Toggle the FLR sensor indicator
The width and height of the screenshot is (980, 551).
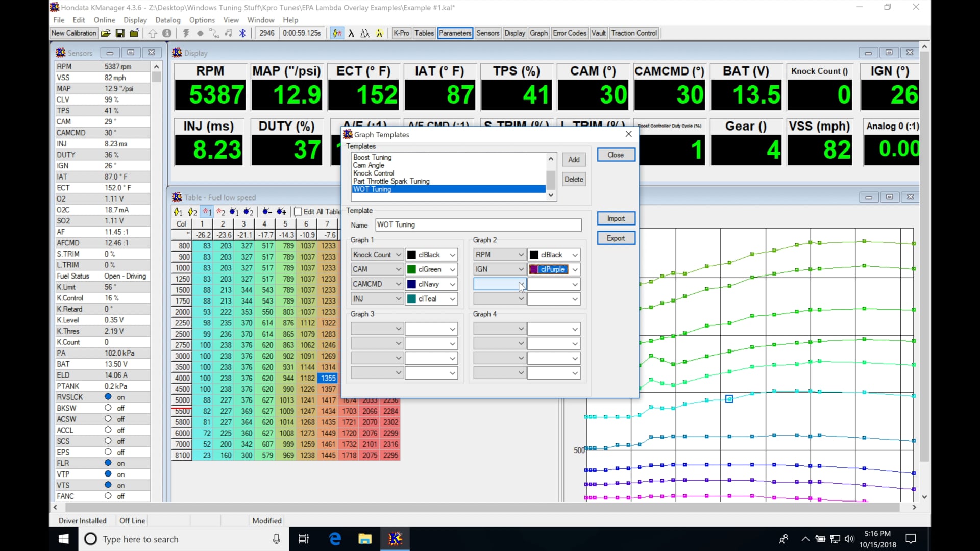tap(108, 463)
